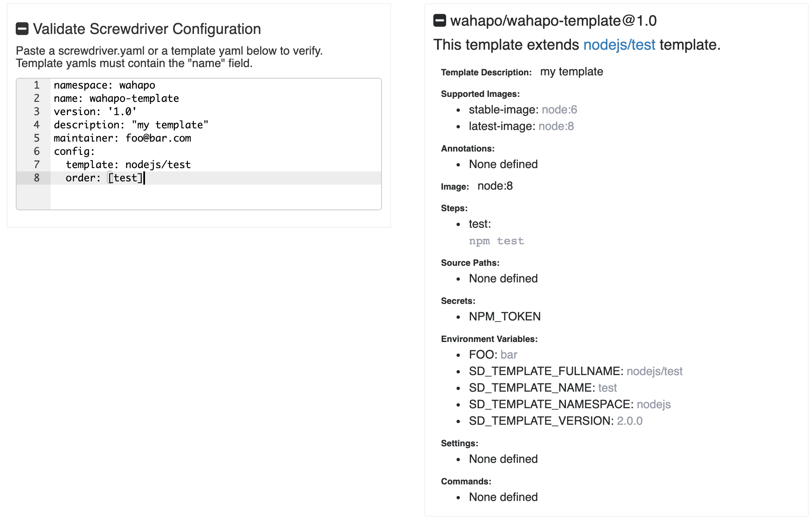Viewport: 812px width, 520px height.
Task: Select the latest-image node:8 entry
Action: point(521,126)
